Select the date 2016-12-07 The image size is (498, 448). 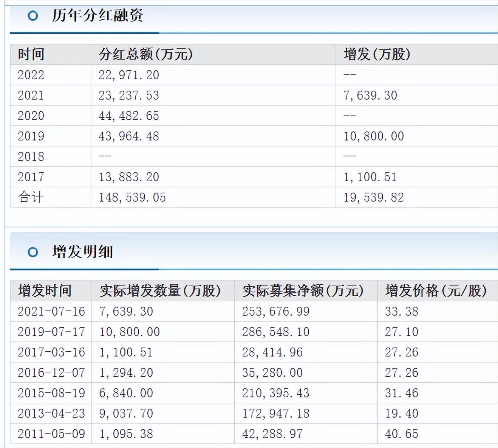click(x=51, y=372)
